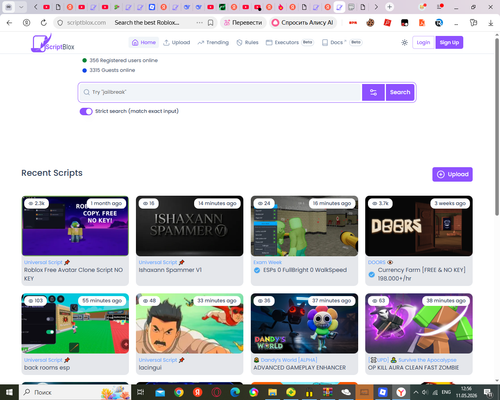Reload the page with the refresh icon

(x=44, y=23)
